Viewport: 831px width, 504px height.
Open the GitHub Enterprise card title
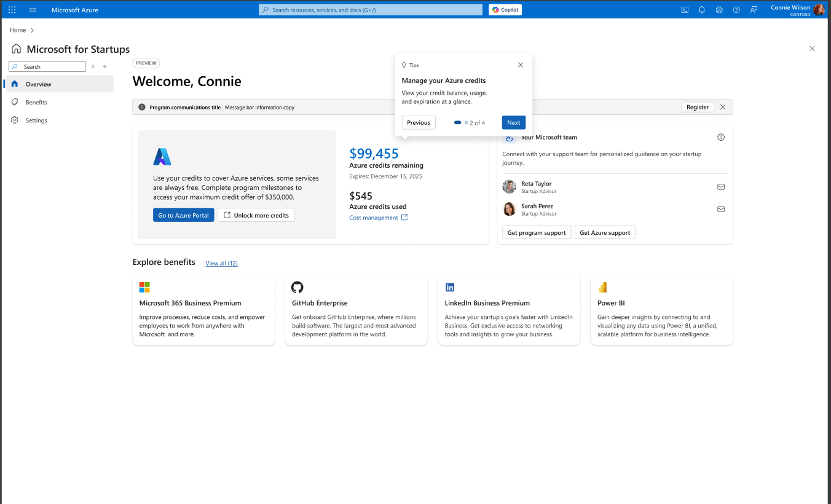coord(320,303)
